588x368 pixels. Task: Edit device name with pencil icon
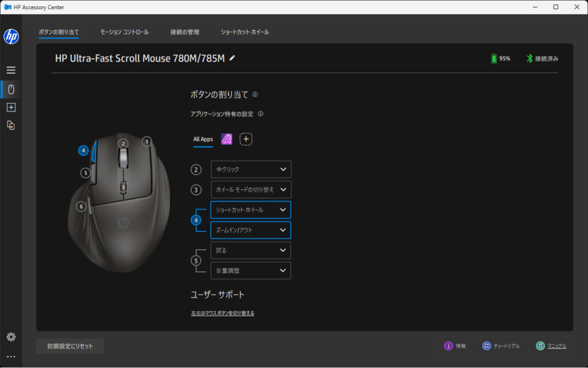pos(232,58)
